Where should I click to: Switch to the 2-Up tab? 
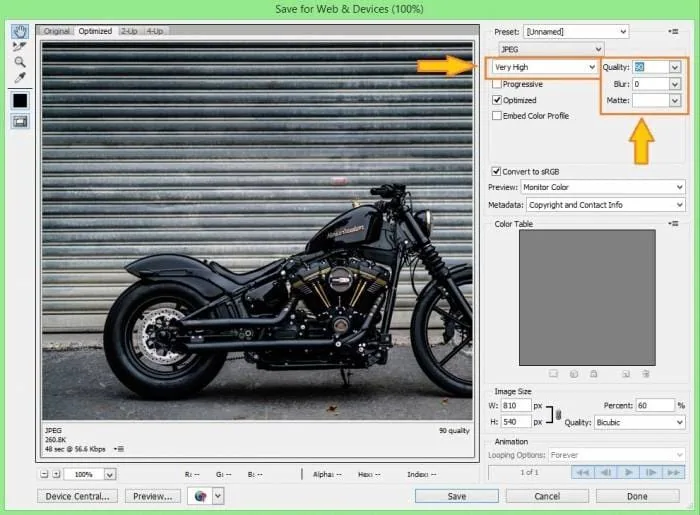[x=129, y=31]
